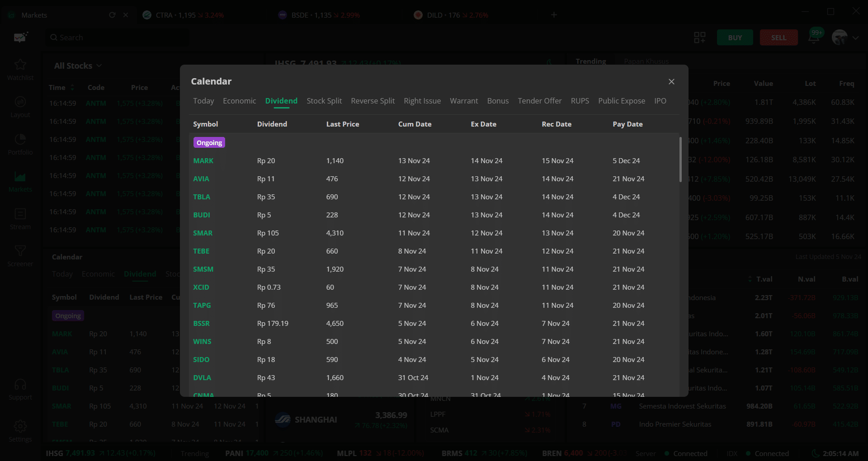This screenshot has width=868, height=461.
Task: Switch to the Stock Split tab
Action: (324, 101)
